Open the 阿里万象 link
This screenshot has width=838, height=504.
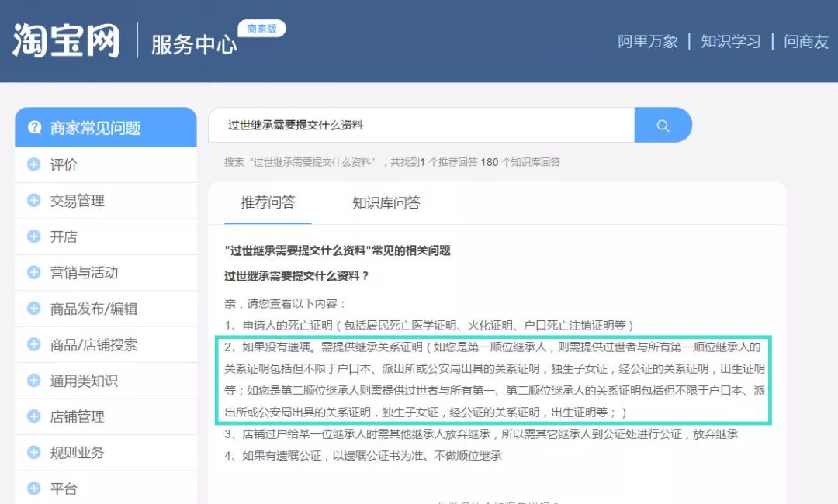tap(648, 42)
